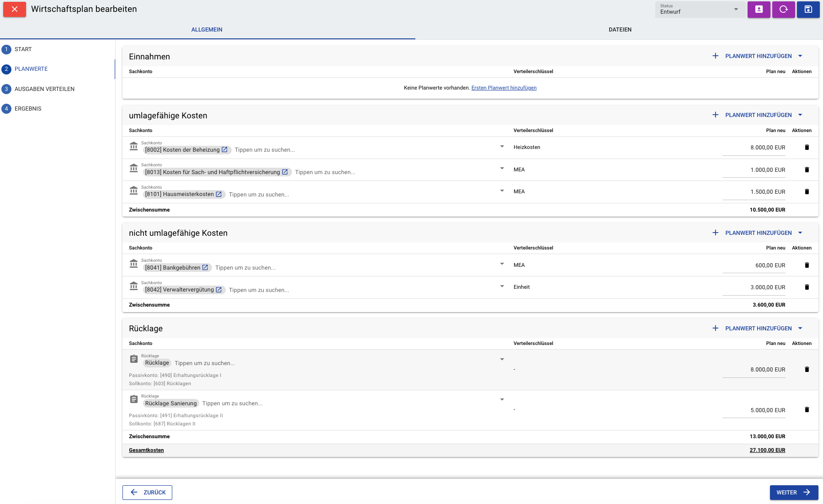823x504 pixels.
Task: Open Sachkonto dropdown for Bankgebühren
Action: point(502,264)
